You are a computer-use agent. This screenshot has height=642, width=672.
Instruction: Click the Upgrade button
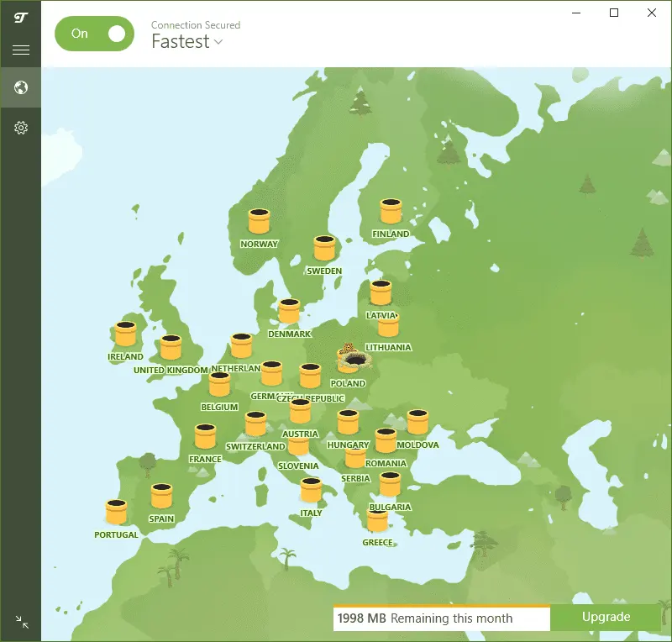(606, 617)
